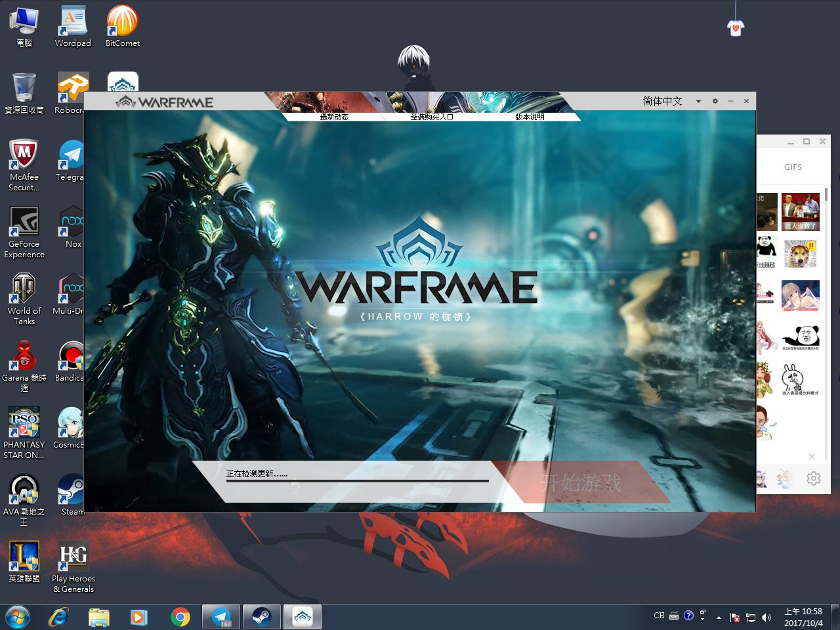Pick the Shiba dog sticker
This screenshot has height=630, width=840.
tap(800, 254)
